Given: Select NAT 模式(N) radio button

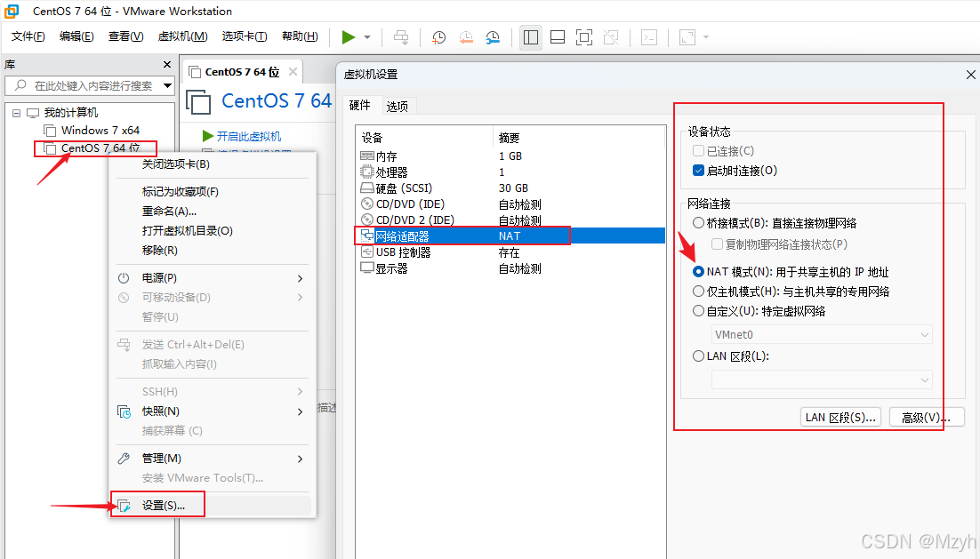Looking at the screenshot, I should [699, 272].
